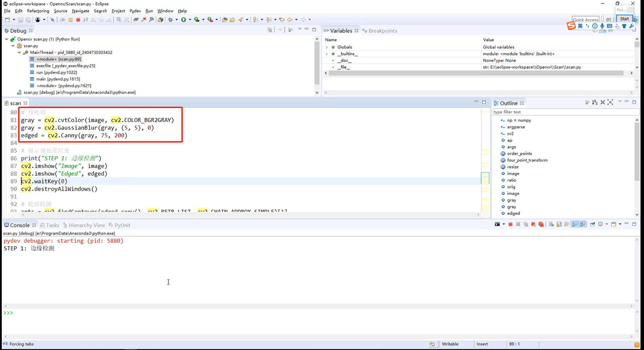The width and height of the screenshot is (644, 350).
Task: Open the Run menu
Action: pyautogui.click(x=149, y=11)
